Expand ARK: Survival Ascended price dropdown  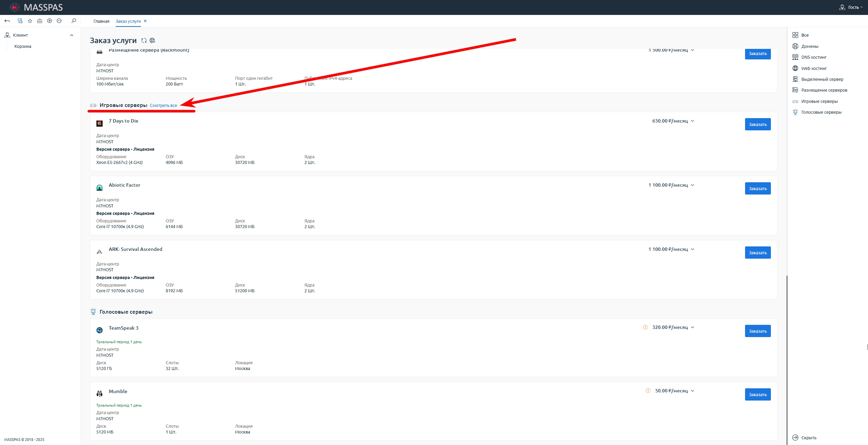coord(693,249)
